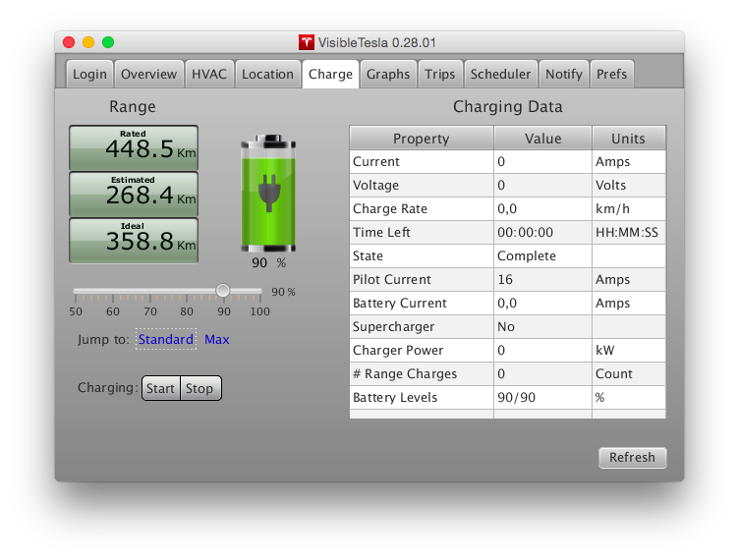Open the Trips tab
739x560 pixels.
(x=439, y=74)
